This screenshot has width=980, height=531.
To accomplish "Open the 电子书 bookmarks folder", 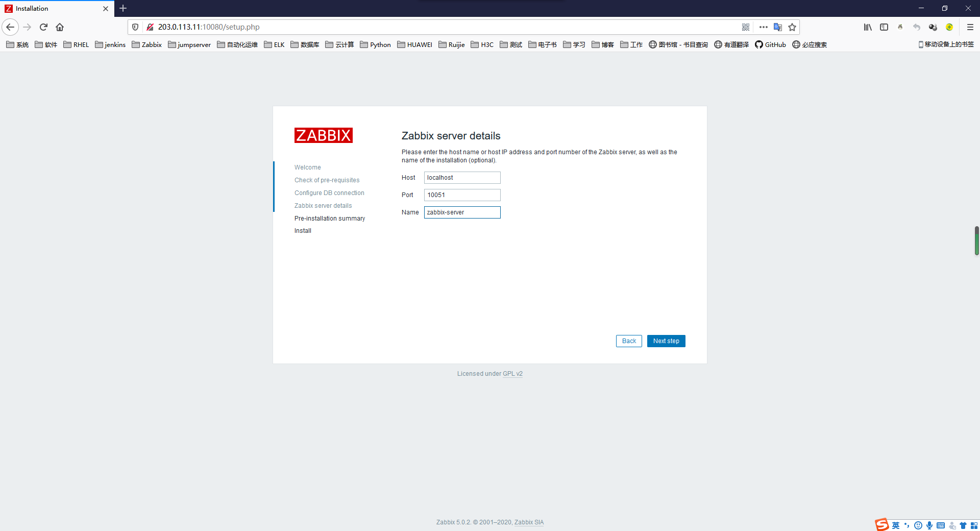I will click(x=543, y=44).
